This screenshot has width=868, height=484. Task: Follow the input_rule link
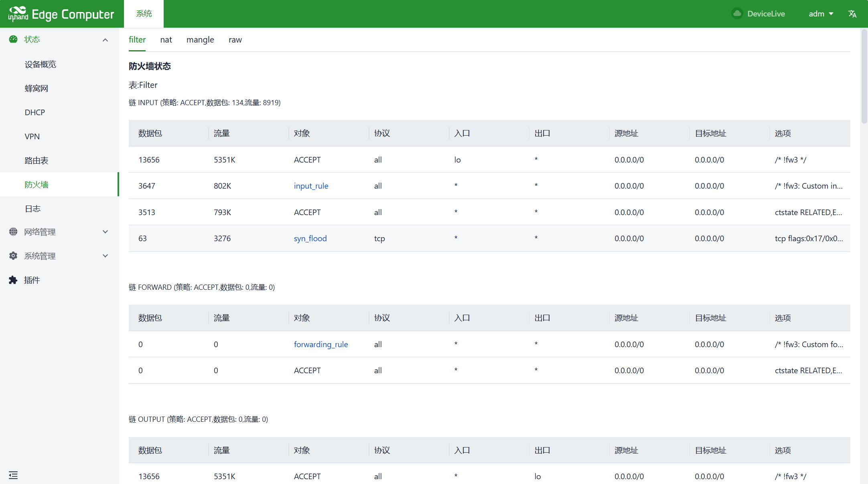311,186
